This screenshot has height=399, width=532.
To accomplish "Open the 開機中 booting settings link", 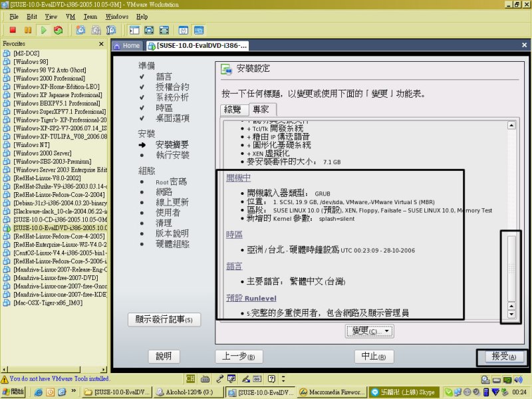I will pos(239,178).
